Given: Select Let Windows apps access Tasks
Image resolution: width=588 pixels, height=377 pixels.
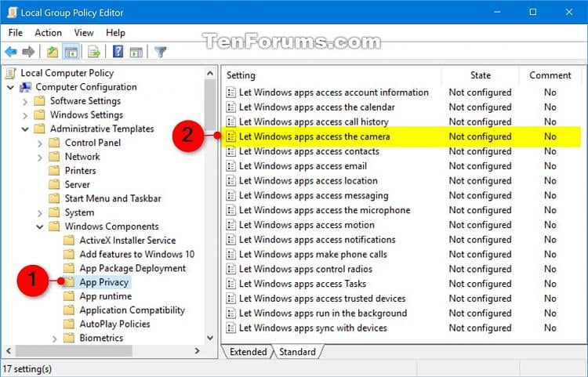Looking at the screenshot, I should click(303, 284).
